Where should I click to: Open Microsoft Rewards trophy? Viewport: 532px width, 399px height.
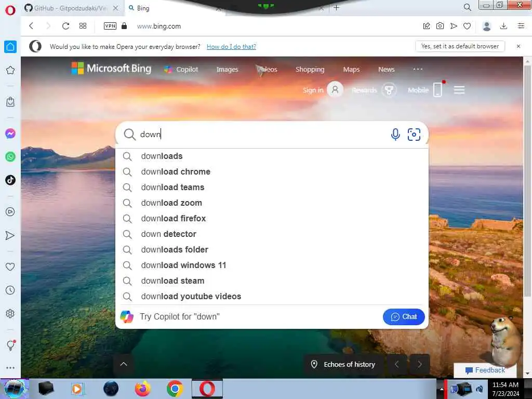click(x=389, y=90)
